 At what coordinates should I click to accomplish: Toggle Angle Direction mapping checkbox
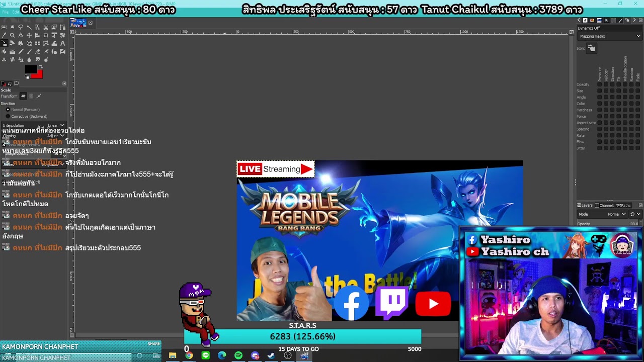coord(612,97)
